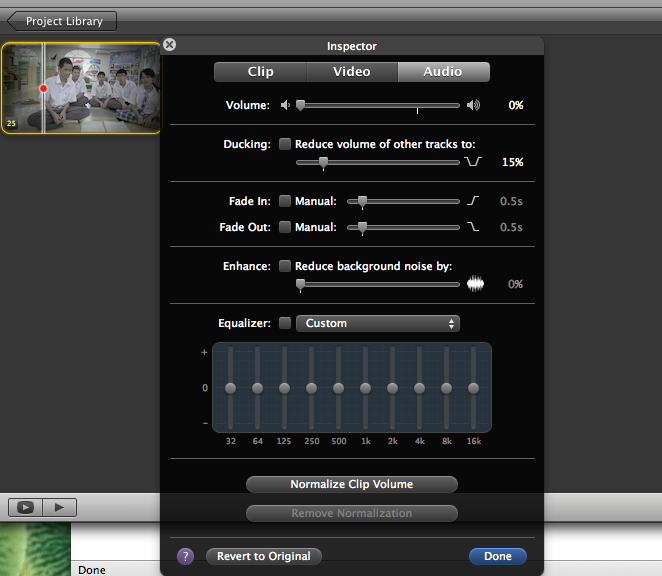
Task: Click the green leaf event thumbnail
Action: [35, 549]
